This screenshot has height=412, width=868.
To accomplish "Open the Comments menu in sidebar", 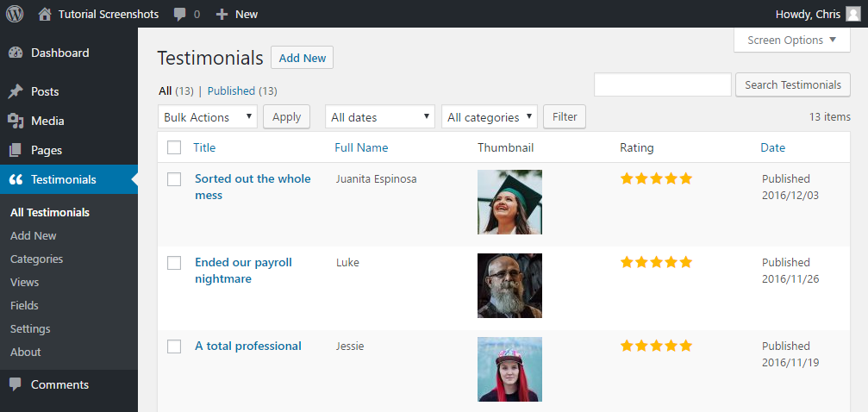I will tap(59, 384).
